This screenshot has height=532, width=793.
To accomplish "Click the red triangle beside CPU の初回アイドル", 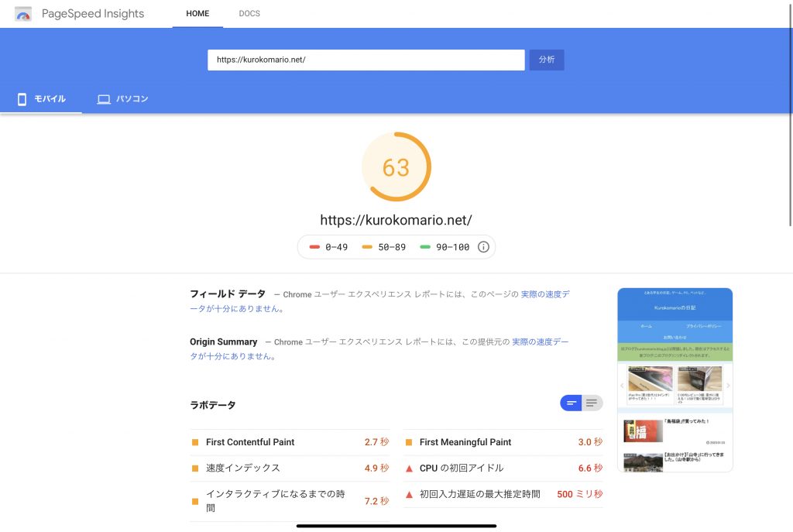I will [x=409, y=469].
